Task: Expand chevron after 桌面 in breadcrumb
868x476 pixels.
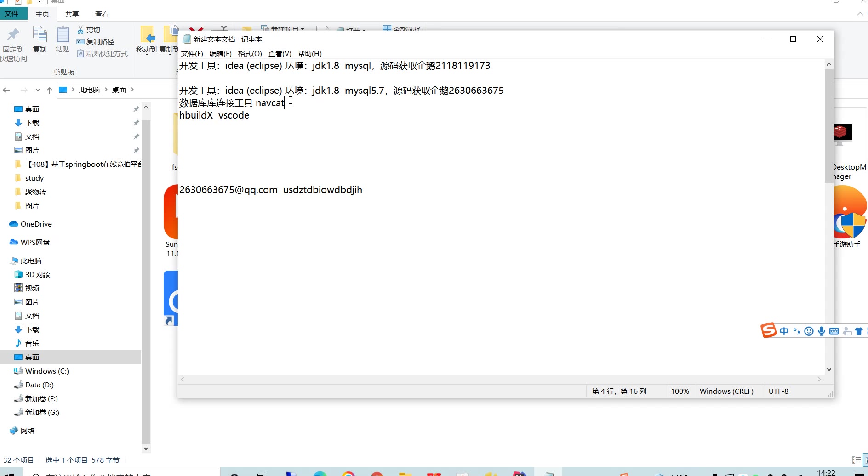Action: 132,90
